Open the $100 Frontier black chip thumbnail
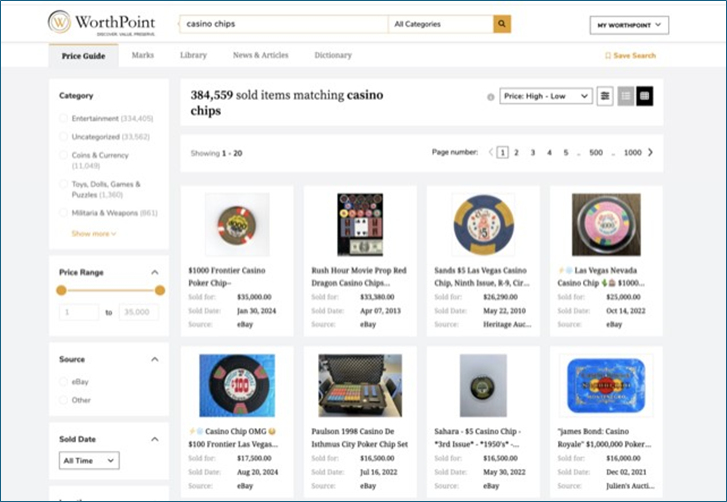The image size is (727, 502). point(237,386)
